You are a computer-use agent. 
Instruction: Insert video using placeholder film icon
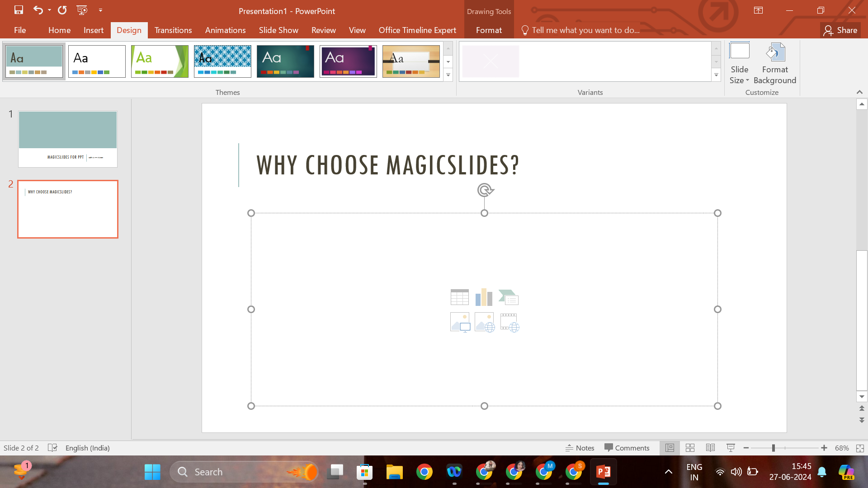click(x=509, y=323)
